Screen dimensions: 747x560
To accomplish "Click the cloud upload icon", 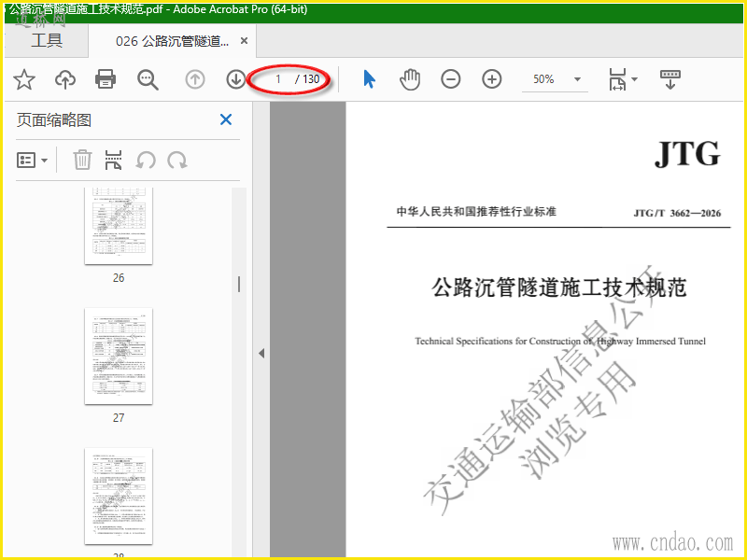I will (65, 79).
